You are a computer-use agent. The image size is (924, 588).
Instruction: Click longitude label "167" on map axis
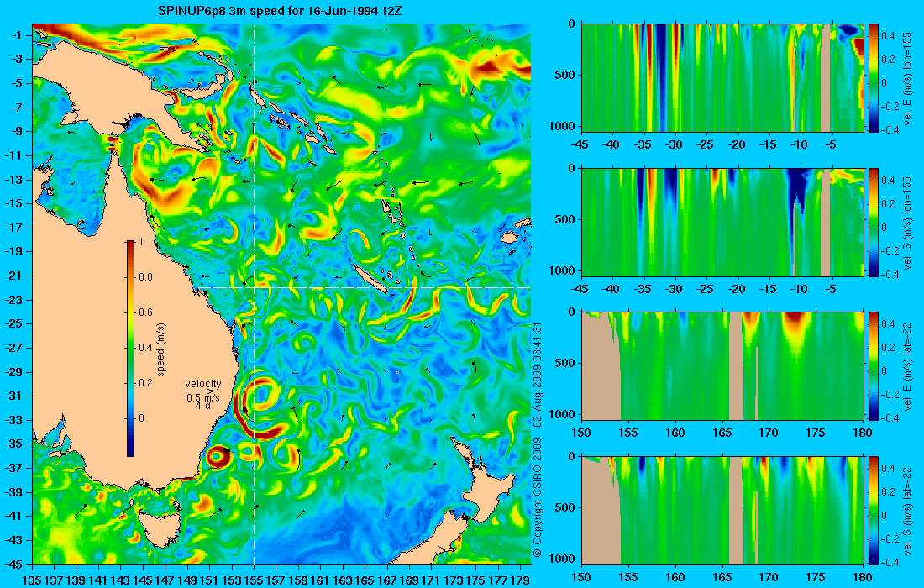[387, 580]
